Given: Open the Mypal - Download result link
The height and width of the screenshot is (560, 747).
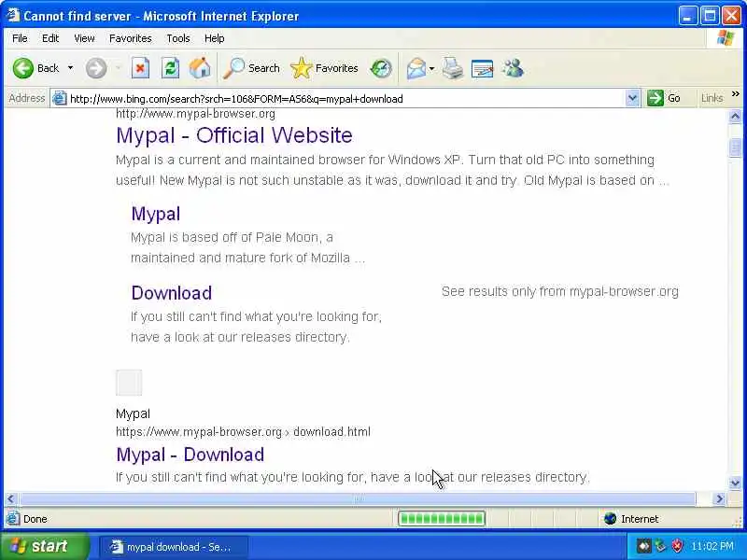Looking at the screenshot, I should [190, 455].
